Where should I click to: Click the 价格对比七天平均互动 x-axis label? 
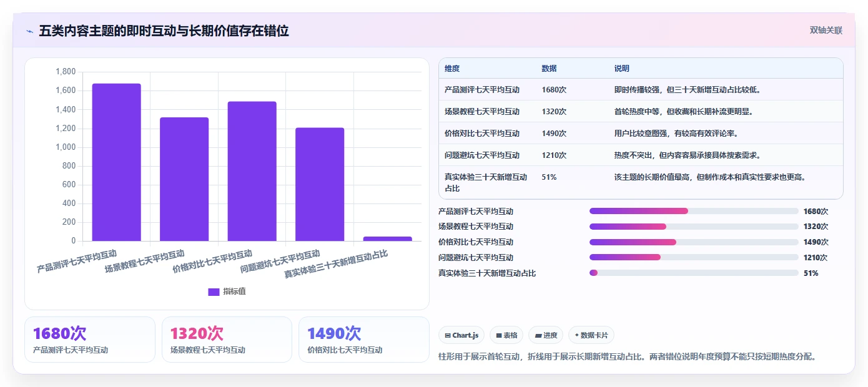(x=212, y=262)
